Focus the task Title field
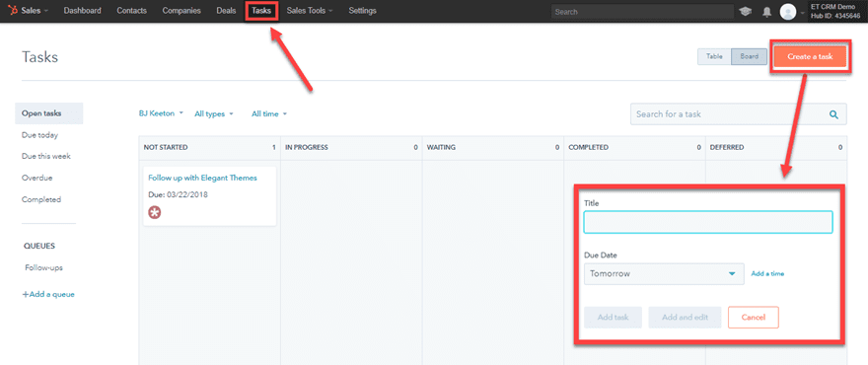This screenshot has width=868, height=365. coord(708,222)
